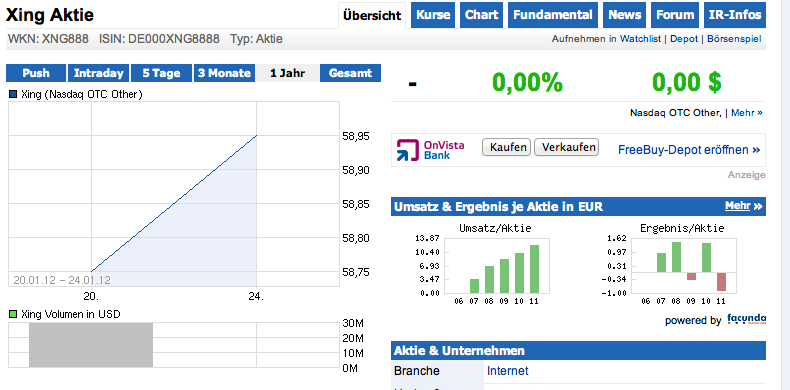790x390 pixels.
Task: Show the Intraday chart
Action: [x=99, y=73]
